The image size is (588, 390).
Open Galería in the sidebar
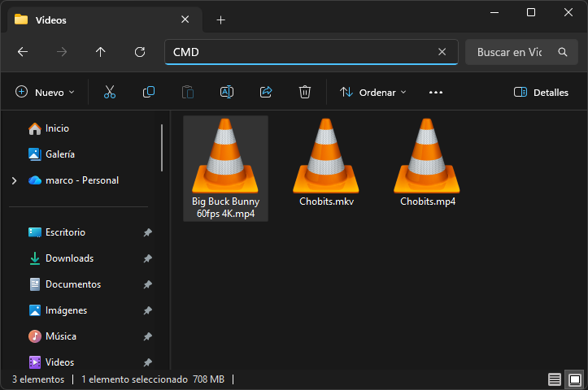click(x=52, y=154)
